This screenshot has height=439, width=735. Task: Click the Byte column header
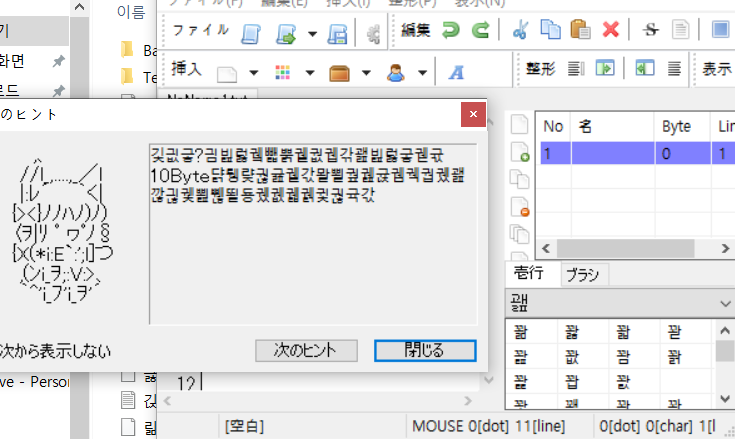click(677, 127)
